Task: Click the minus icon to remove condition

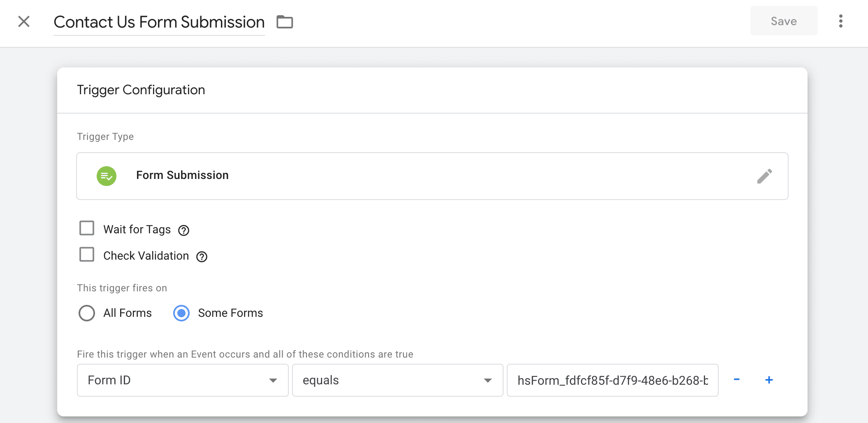Action: tap(736, 380)
